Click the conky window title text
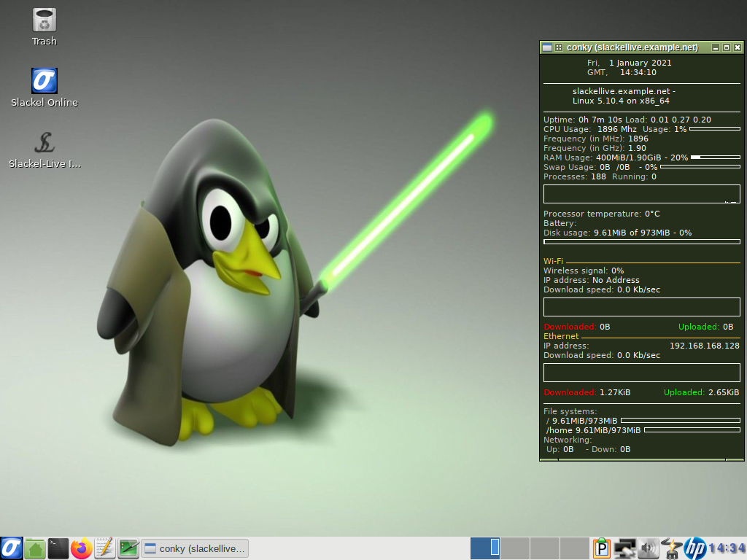Viewport: 747px width, 560px height. [632, 47]
